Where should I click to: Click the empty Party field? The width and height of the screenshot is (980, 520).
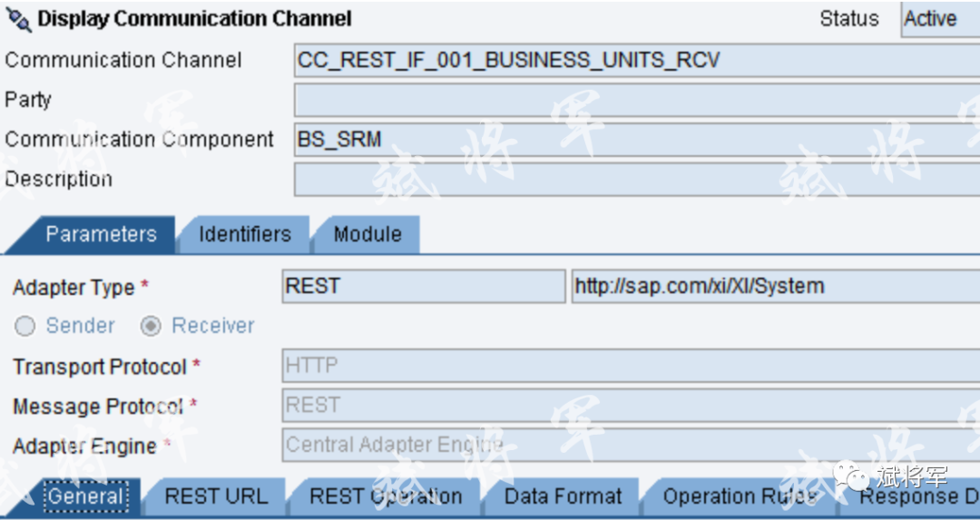click(637, 100)
